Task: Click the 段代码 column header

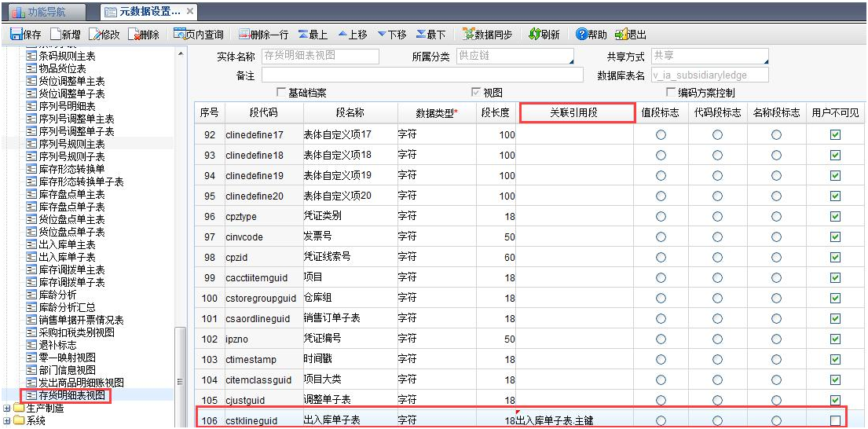Action: (263, 112)
